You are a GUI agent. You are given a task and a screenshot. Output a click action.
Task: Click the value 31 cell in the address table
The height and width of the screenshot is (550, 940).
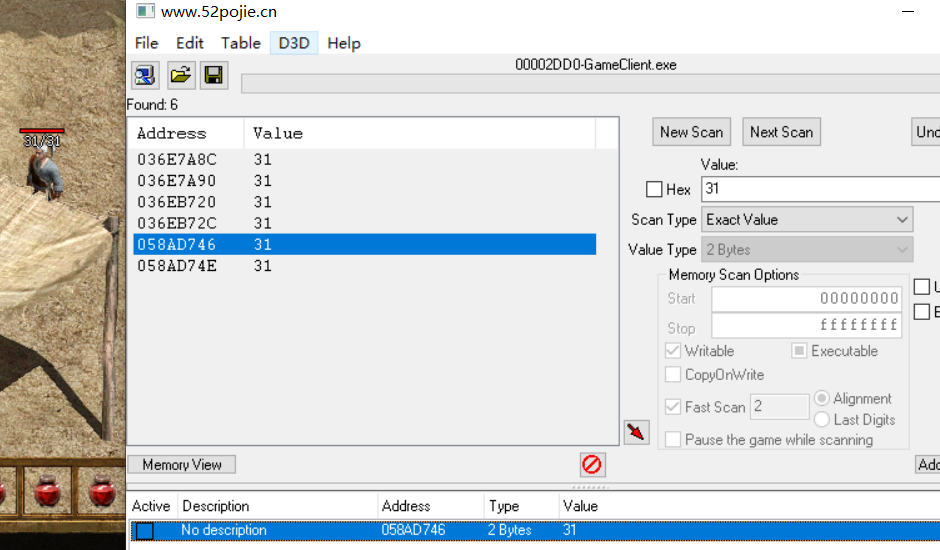[x=570, y=530]
